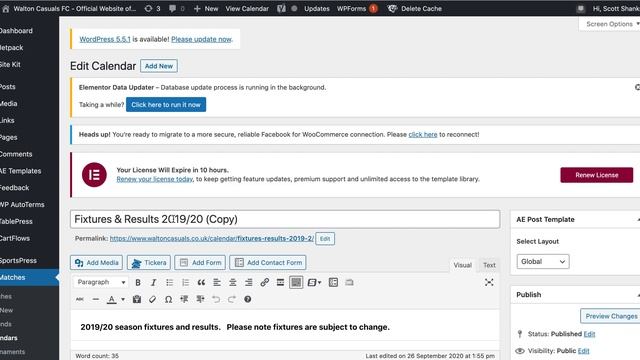Focus the calendar title field
Image resolution: width=640 pixels, height=360 pixels.
285,219
